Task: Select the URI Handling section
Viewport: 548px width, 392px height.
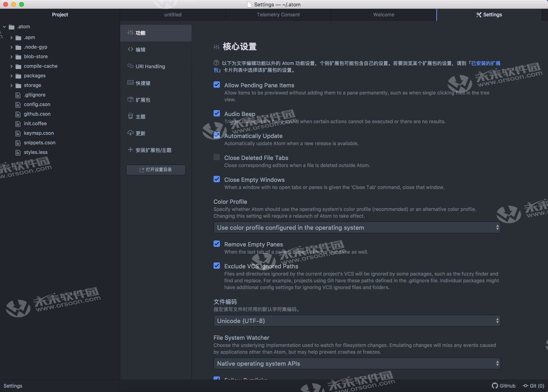Action: 150,66
